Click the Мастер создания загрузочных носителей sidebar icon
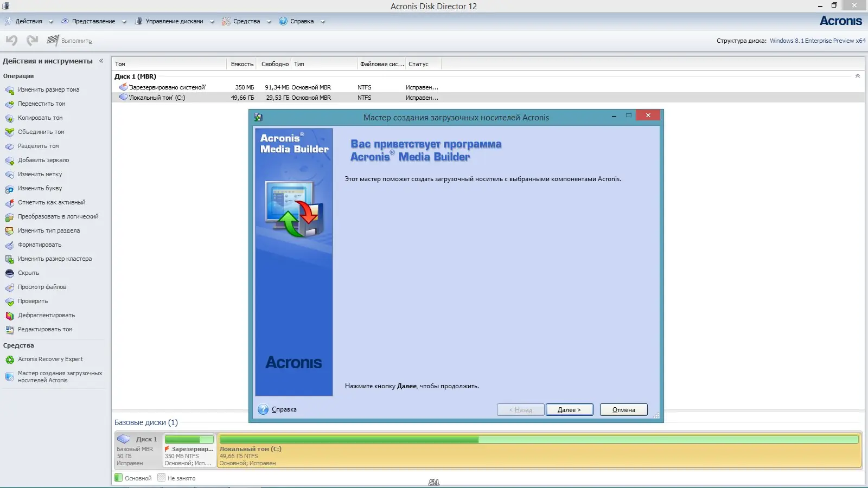 [10, 377]
